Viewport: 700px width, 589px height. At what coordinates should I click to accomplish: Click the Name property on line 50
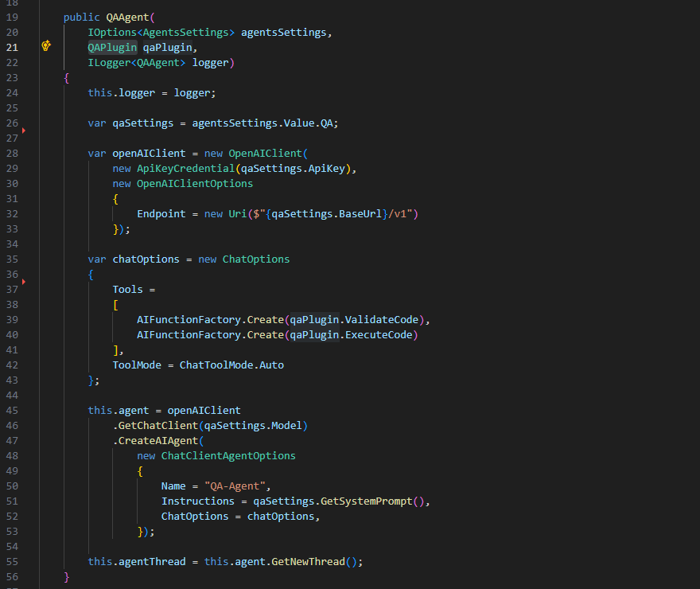[x=173, y=486]
